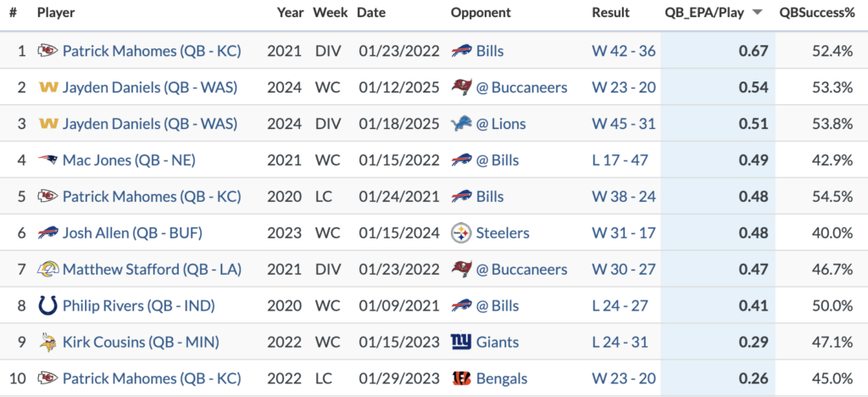Viewport: 868px width, 397px height.
Task: Open the W 42 - 36 result link
Action: (623, 52)
